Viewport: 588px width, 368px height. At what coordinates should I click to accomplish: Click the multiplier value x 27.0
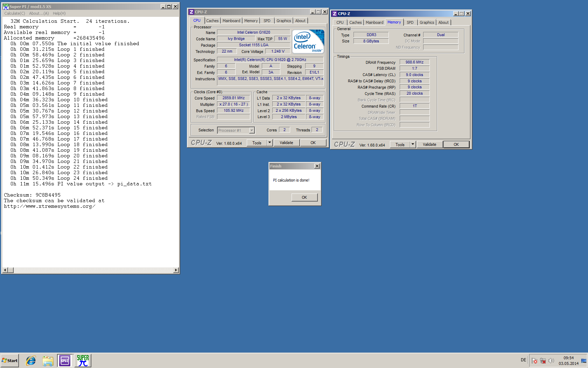click(x=233, y=104)
